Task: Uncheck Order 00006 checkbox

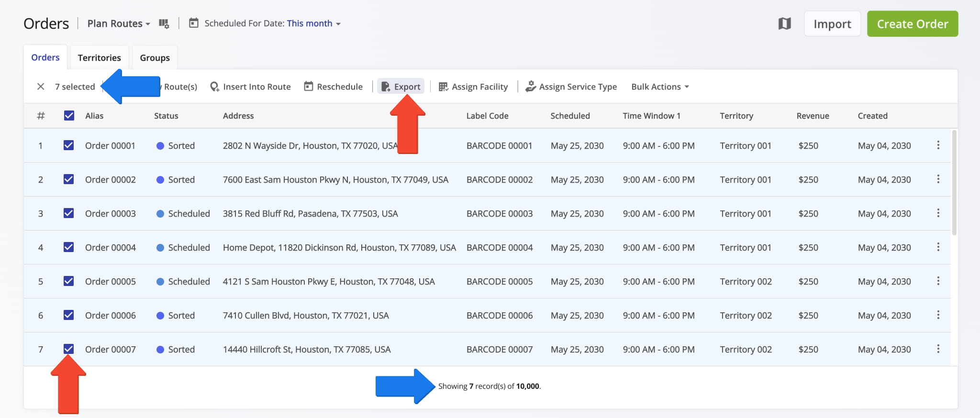Action: tap(69, 315)
